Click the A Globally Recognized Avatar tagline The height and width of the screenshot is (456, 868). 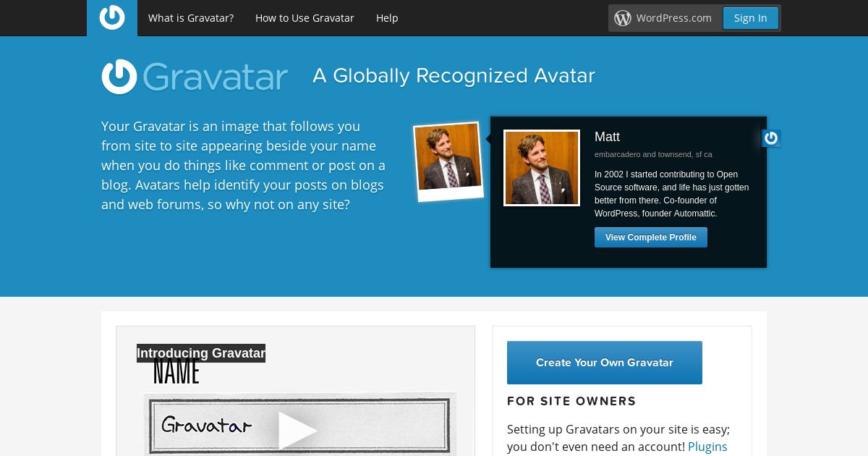click(454, 75)
